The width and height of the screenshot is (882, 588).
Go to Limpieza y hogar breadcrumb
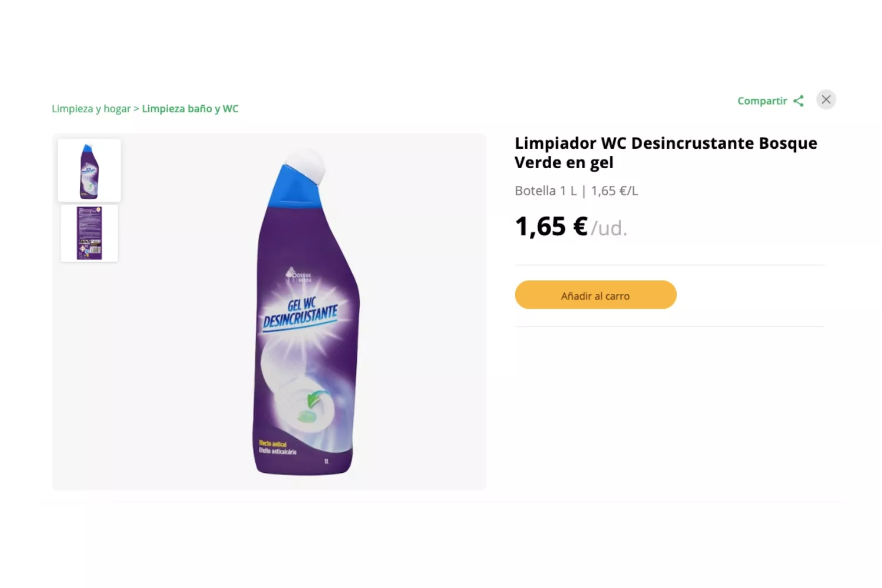click(91, 109)
